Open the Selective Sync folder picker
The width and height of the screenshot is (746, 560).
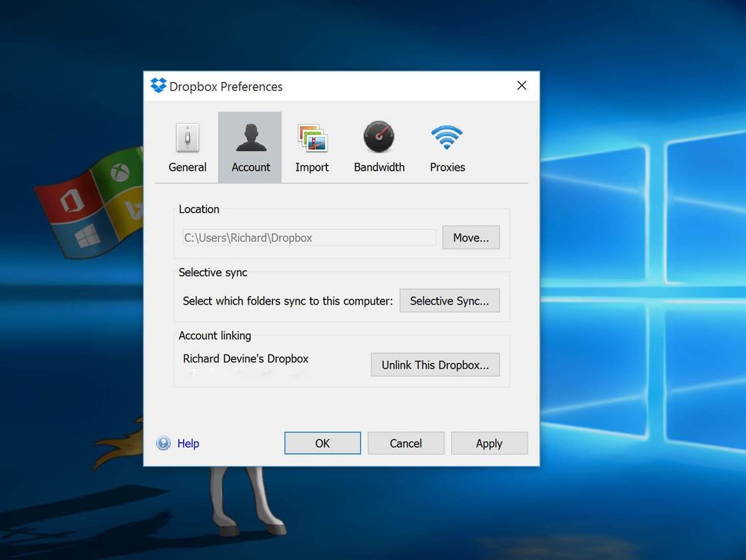click(x=449, y=300)
